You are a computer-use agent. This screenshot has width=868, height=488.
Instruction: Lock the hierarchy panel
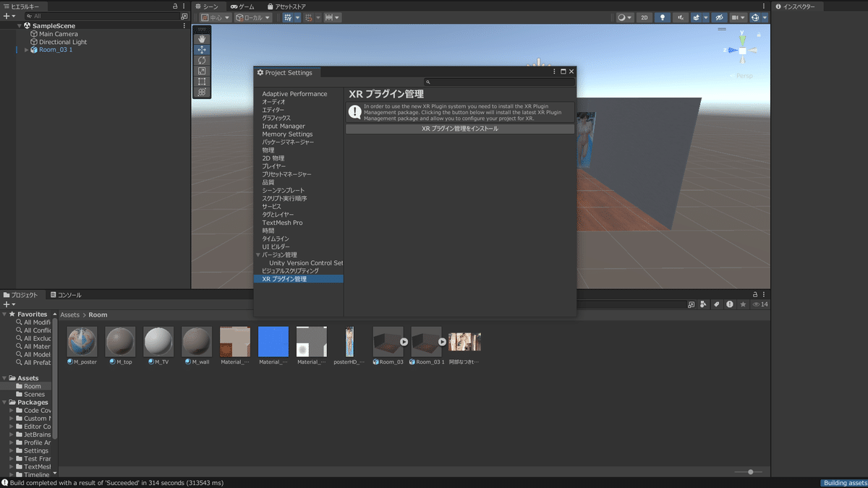coord(175,6)
